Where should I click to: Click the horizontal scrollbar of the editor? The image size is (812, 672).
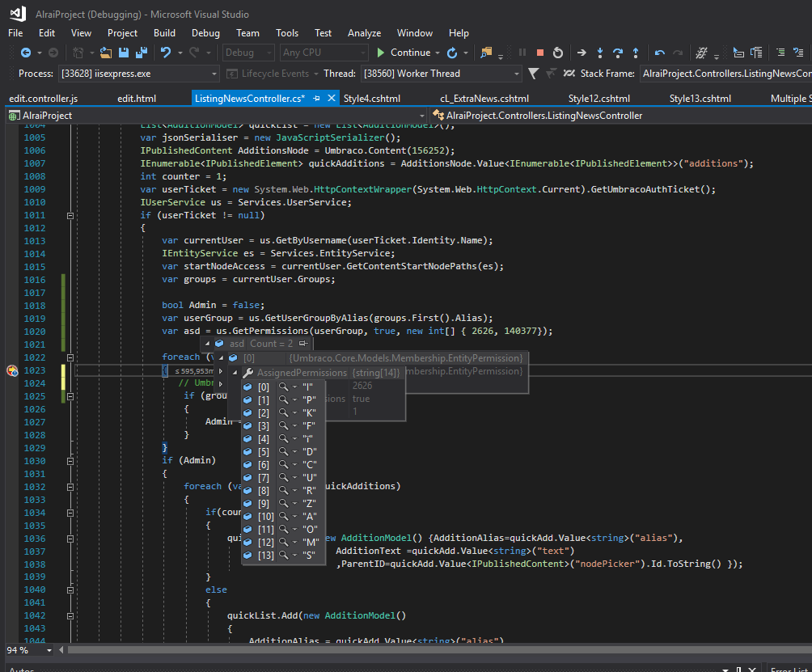pyautogui.click(x=439, y=649)
